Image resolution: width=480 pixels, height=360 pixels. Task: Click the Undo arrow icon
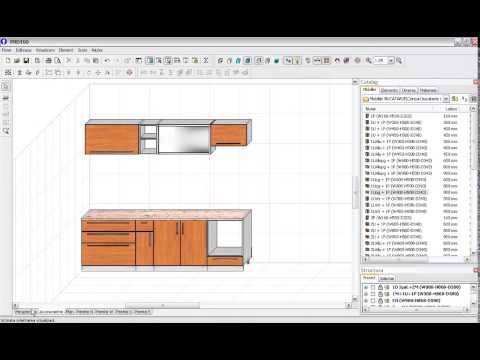point(107,60)
